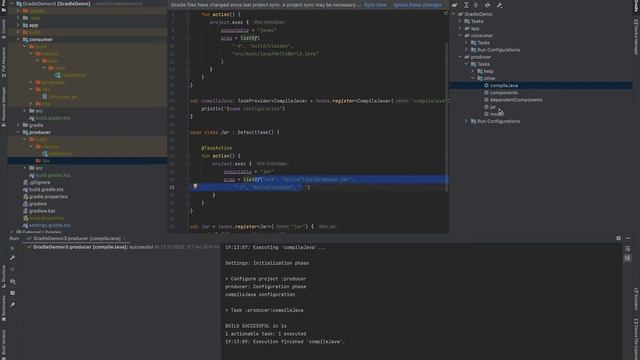640x360 pixels.
Task: Click Ignore these changes link
Action: [x=417, y=5]
